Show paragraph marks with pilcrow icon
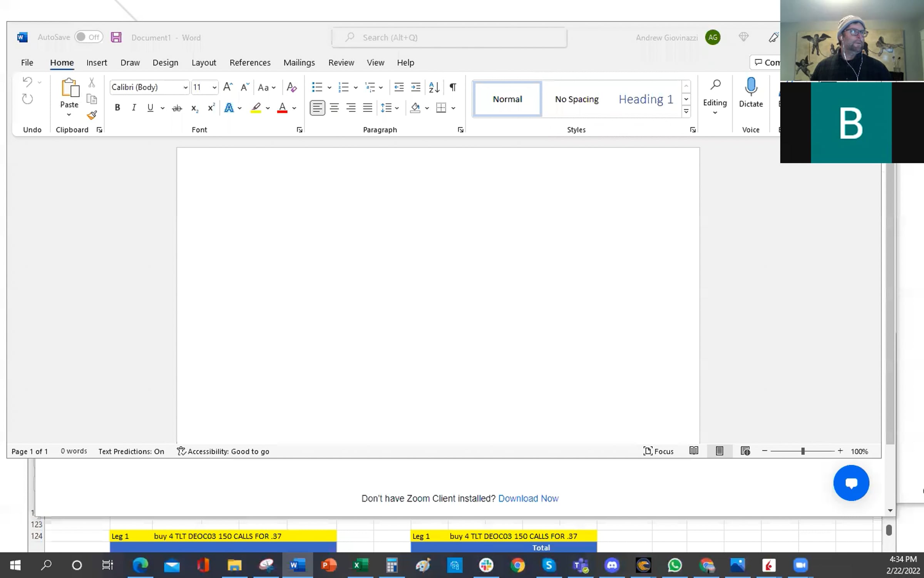Image resolution: width=924 pixels, height=578 pixels. click(x=453, y=87)
